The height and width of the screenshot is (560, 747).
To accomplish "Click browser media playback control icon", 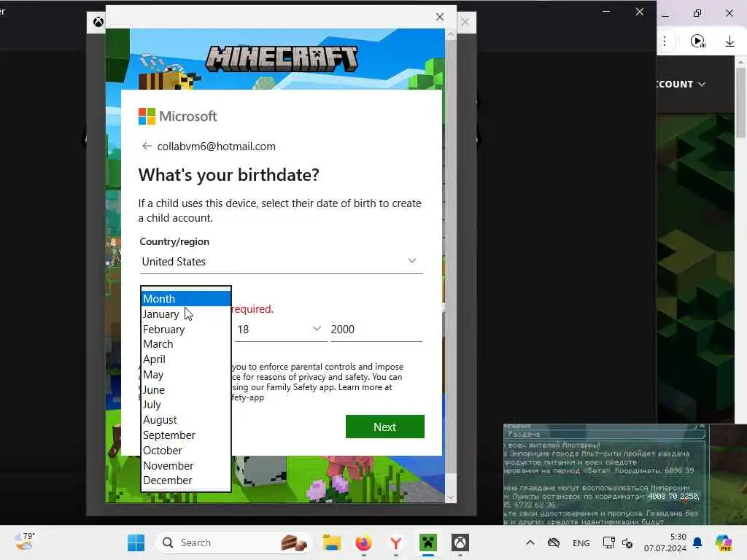I will [698, 42].
